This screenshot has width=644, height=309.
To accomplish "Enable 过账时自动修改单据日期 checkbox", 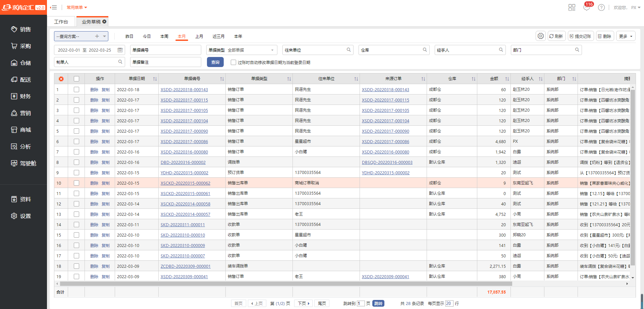I will pyautogui.click(x=233, y=62).
